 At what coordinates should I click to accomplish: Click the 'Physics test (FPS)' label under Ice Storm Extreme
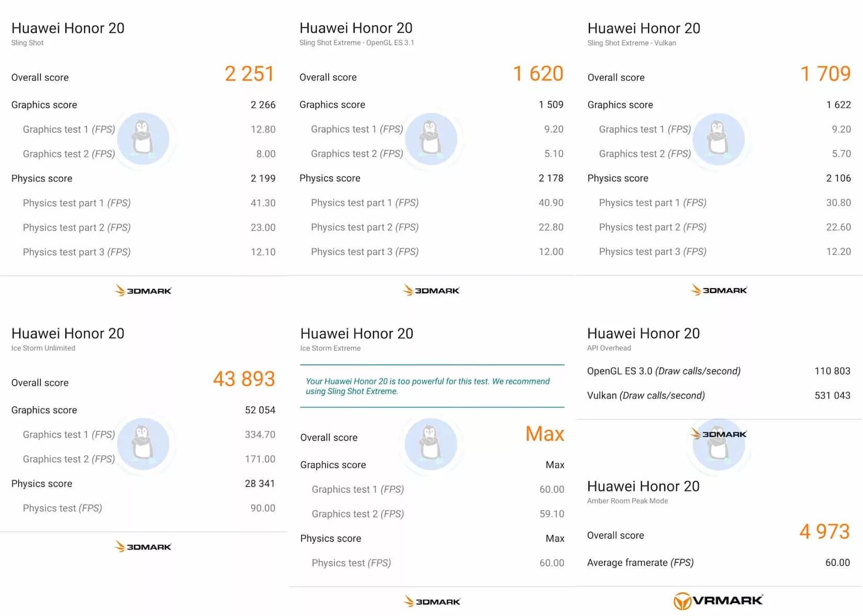pos(351,563)
